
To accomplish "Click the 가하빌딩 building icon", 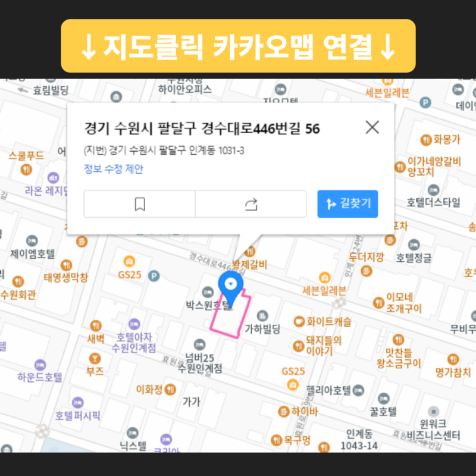I will [x=262, y=316].
